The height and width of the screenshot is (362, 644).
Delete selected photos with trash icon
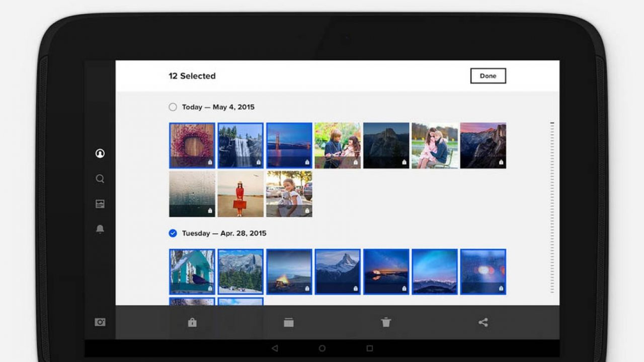tap(386, 323)
